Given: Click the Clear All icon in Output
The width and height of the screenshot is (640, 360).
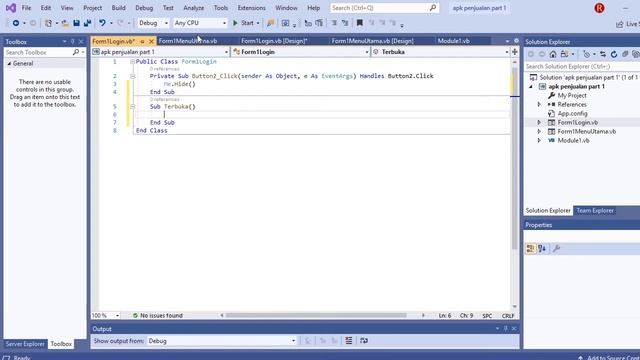Looking at the screenshot, I should 349,341.
